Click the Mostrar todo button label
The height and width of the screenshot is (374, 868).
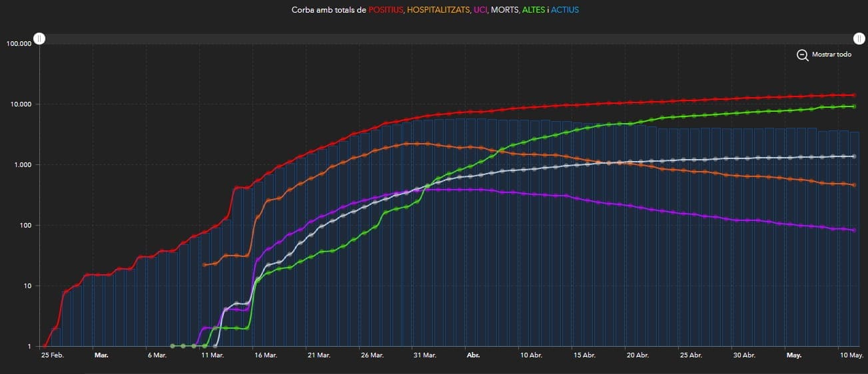[831, 55]
